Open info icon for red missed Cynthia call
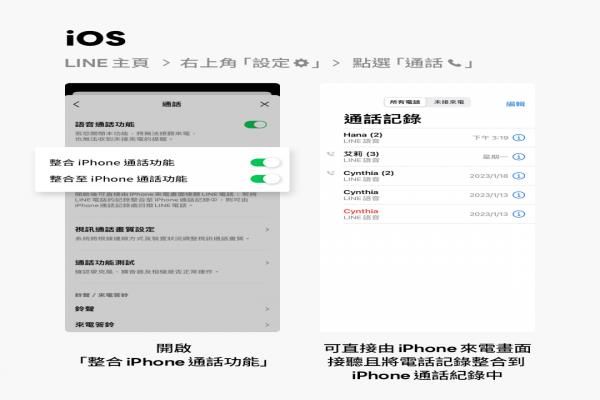Image resolution: width=600 pixels, height=400 pixels. [x=518, y=214]
